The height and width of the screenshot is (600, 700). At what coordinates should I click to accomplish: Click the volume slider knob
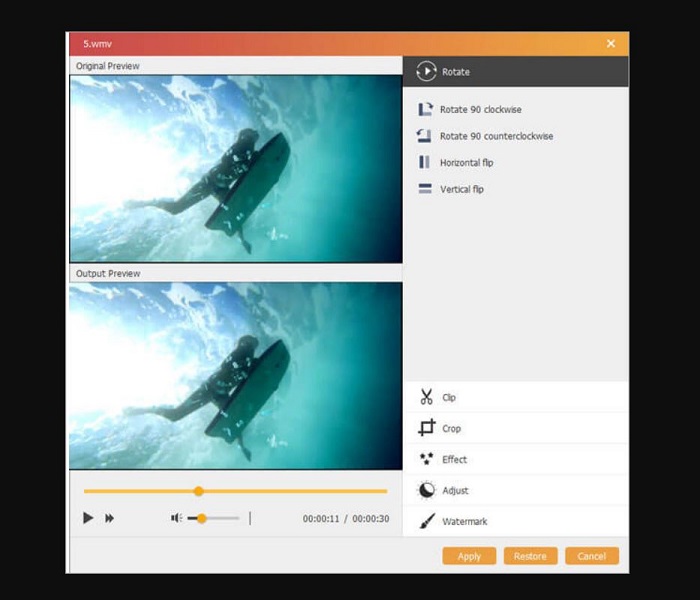(x=201, y=518)
